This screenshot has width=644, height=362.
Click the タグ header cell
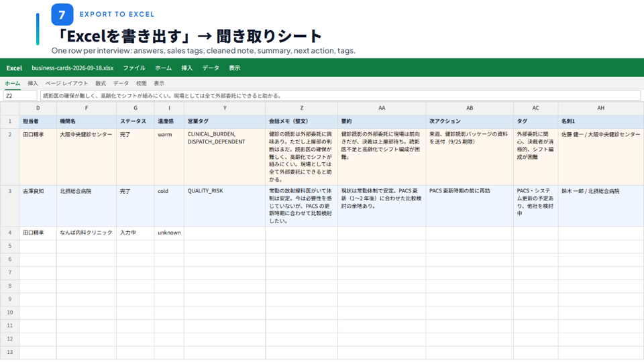(535, 121)
